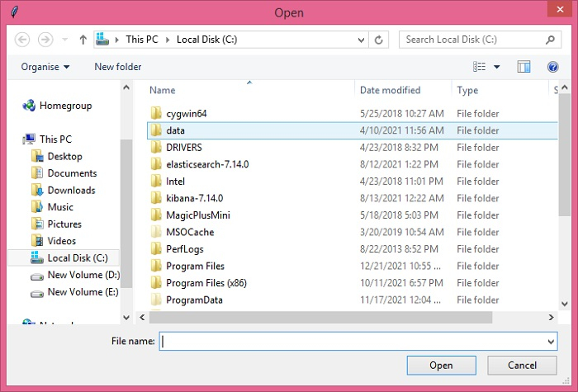This screenshot has width=578, height=392.
Task: Click the Cancel button
Action: click(x=522, y=365)
